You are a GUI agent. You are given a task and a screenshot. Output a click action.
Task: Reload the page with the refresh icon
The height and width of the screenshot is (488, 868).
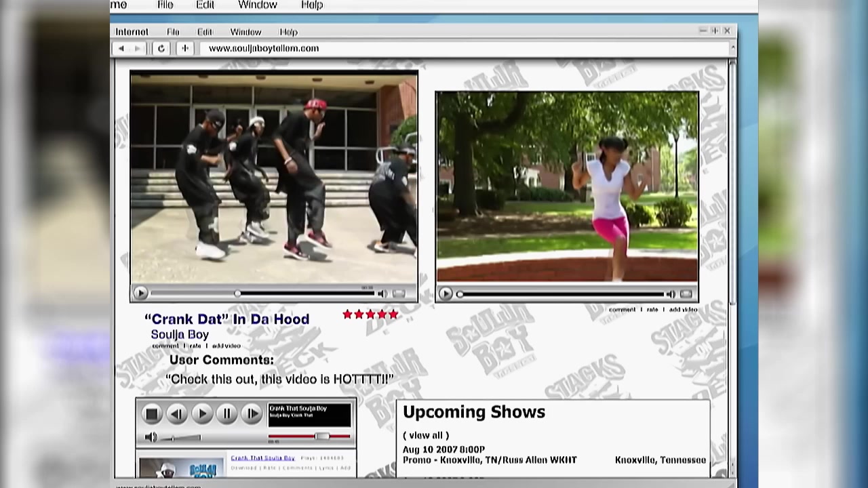[x=161, y=49]
